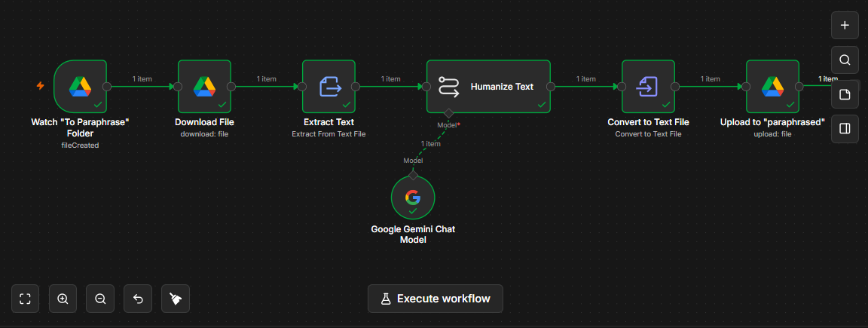Open the Humanize Text chain node

488,87
